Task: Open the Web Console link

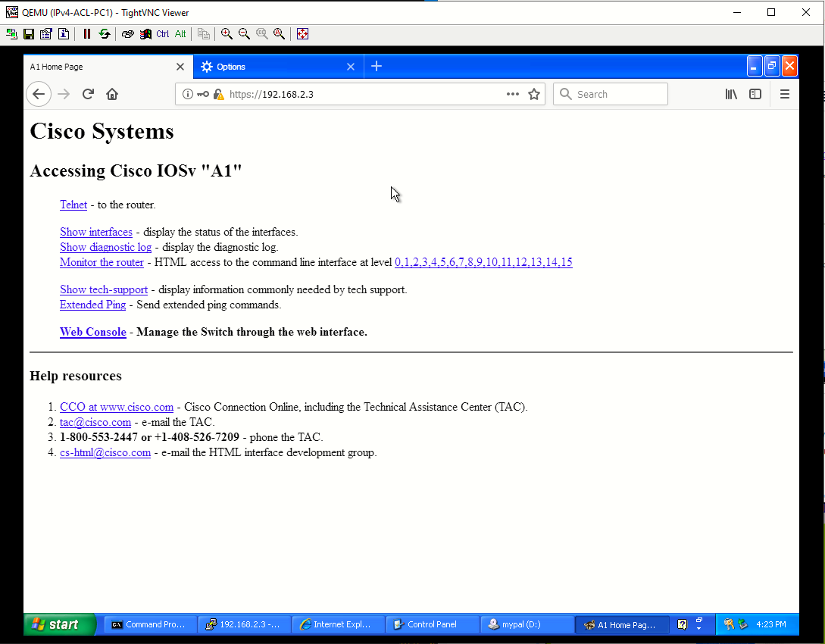Action: click(93, 332)
